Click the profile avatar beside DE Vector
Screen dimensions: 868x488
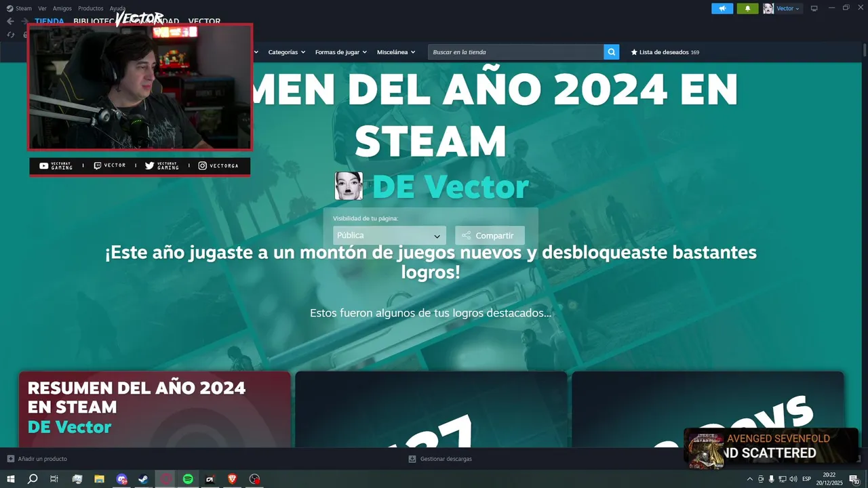point(349,186)
